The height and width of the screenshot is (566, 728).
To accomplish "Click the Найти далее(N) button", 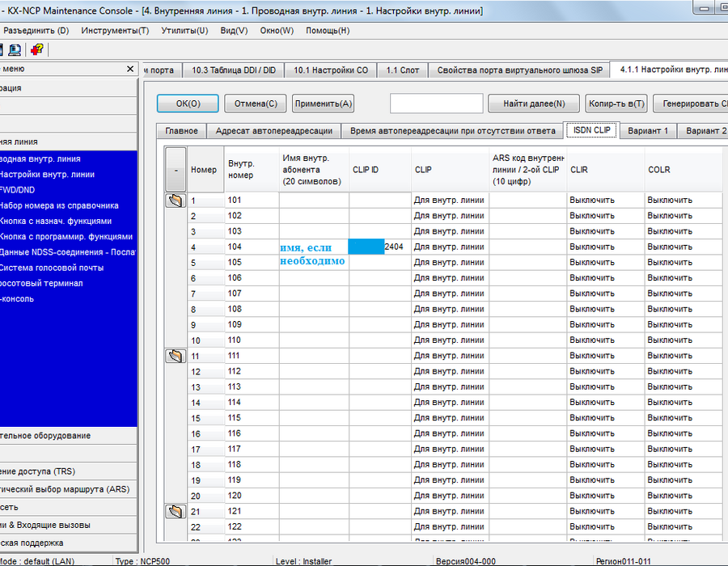I will pyautogui.click(x=534, y=103).
